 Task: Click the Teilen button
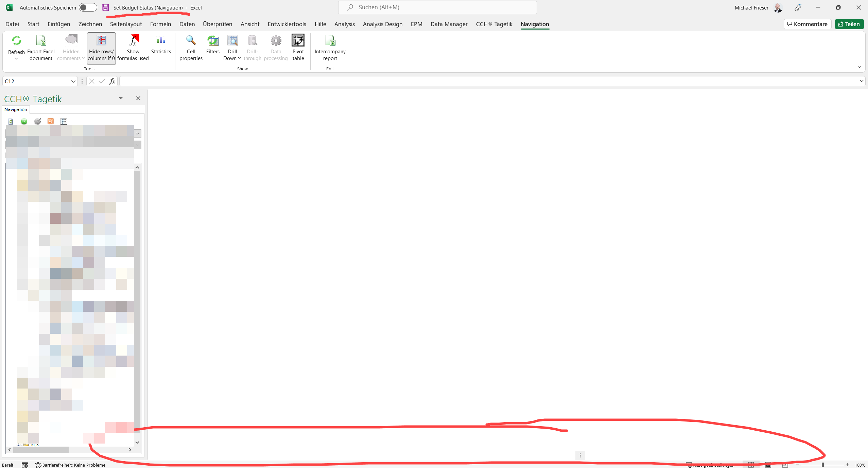click(x=849, y=24)
